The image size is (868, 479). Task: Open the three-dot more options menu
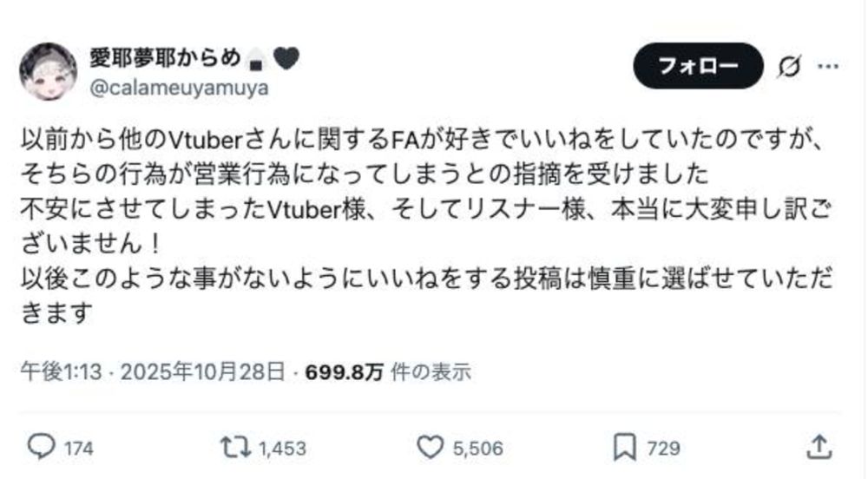(x=828, y=66)
